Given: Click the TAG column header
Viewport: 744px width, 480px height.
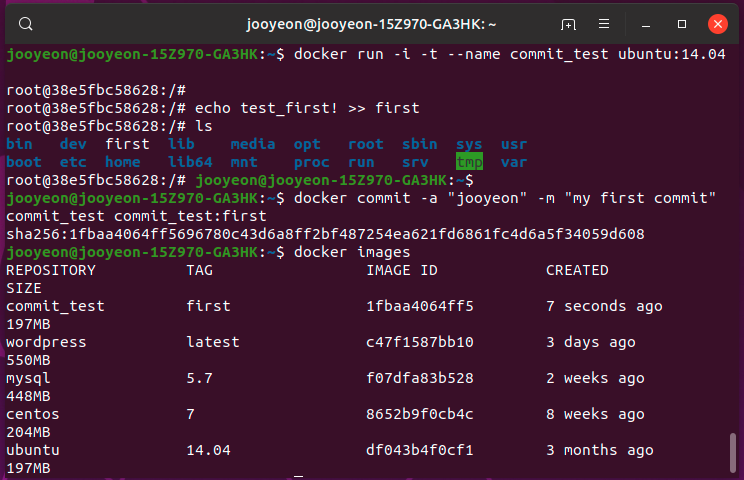Looking at the screenshot, I should pyautogui.click(x=199, y=270).
